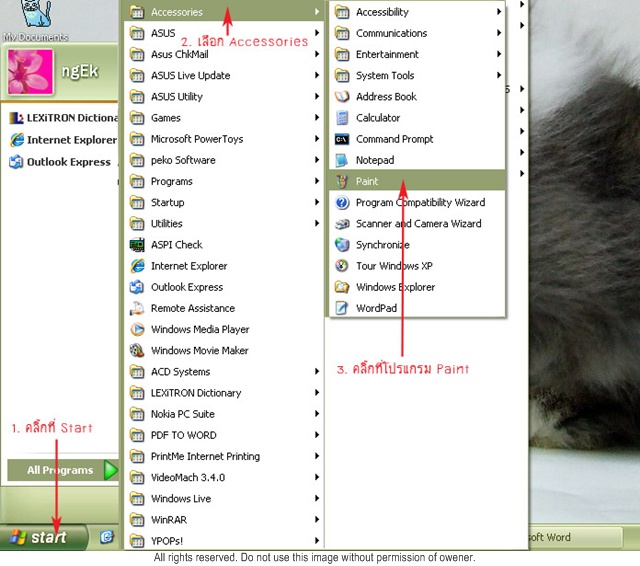Screen dimensions: 640x566
Task: Click the Windows Explorer folder icon
Action: (342, 287)
